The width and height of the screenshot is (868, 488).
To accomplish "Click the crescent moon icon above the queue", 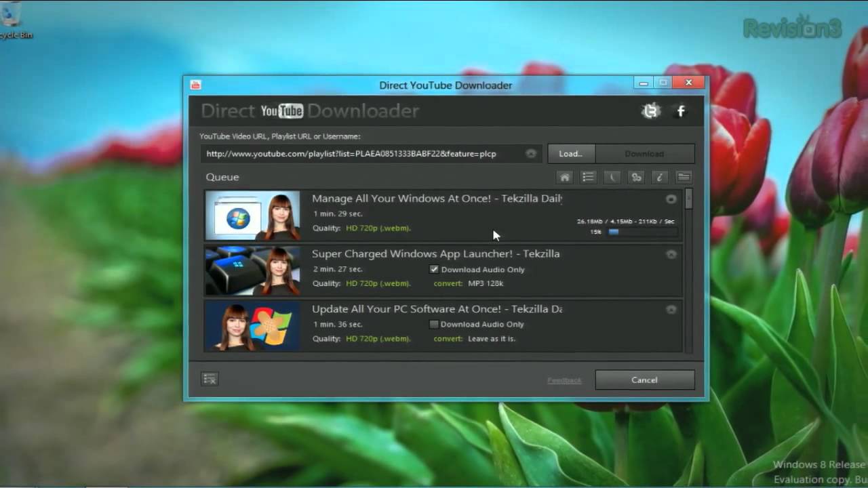I will [x=612, y=177].
